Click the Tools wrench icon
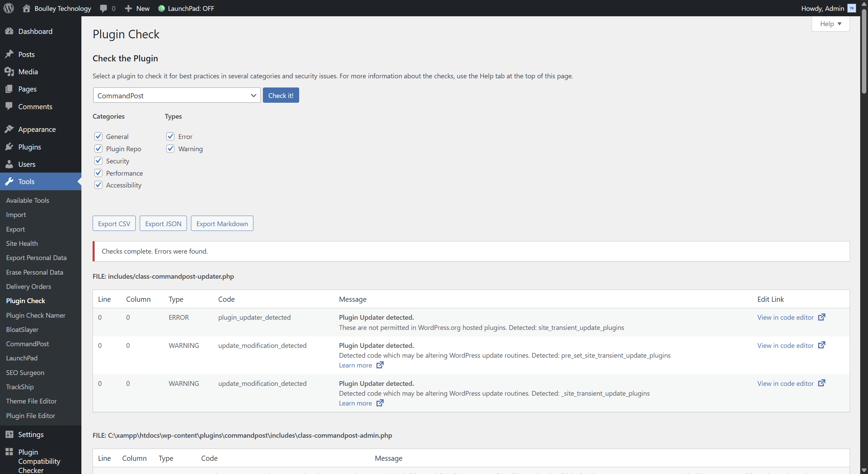The height and width of the screenshot is (474, 868). [10, 181]
